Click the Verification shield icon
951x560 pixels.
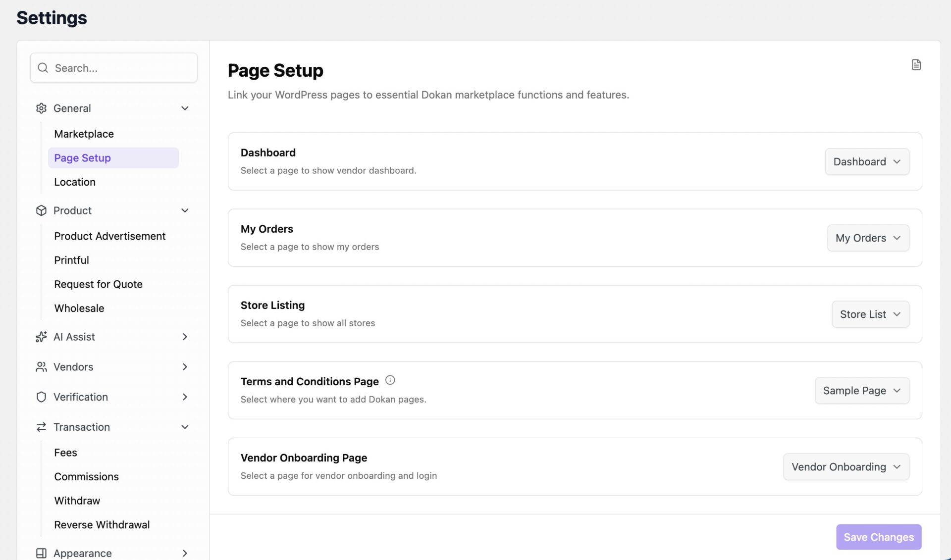coord(41,397)
